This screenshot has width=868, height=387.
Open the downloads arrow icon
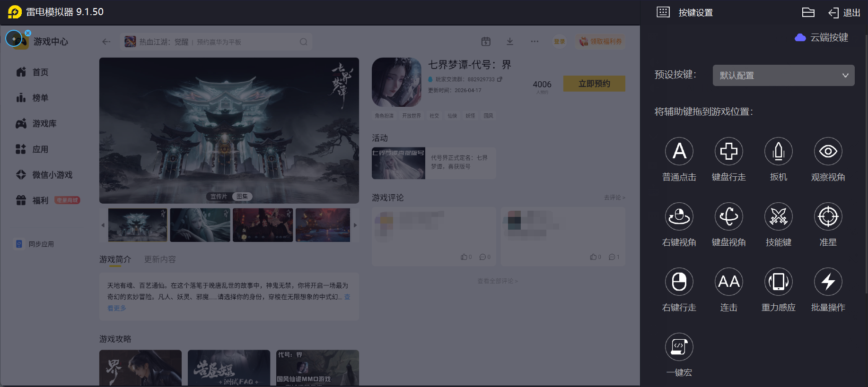tap(510, 42)
